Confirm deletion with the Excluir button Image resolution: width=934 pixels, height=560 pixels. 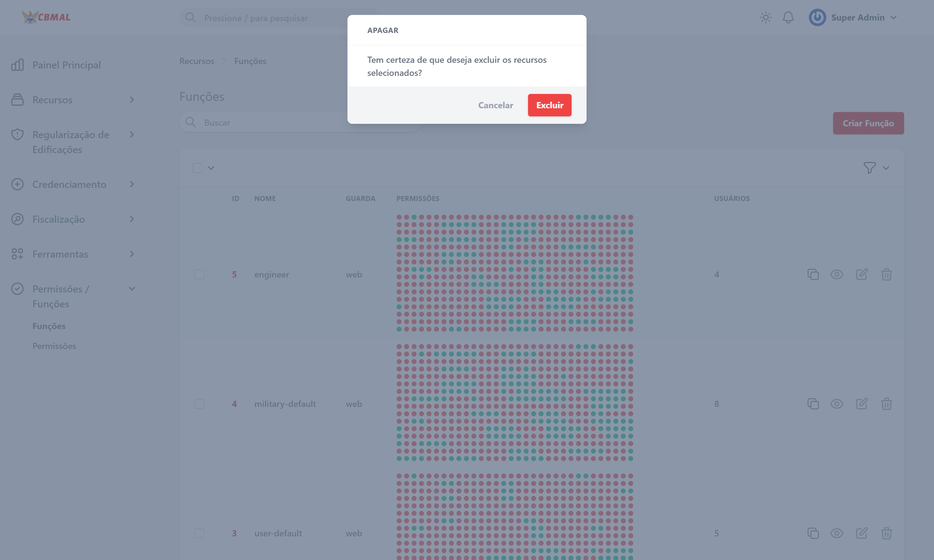(549, 105)
